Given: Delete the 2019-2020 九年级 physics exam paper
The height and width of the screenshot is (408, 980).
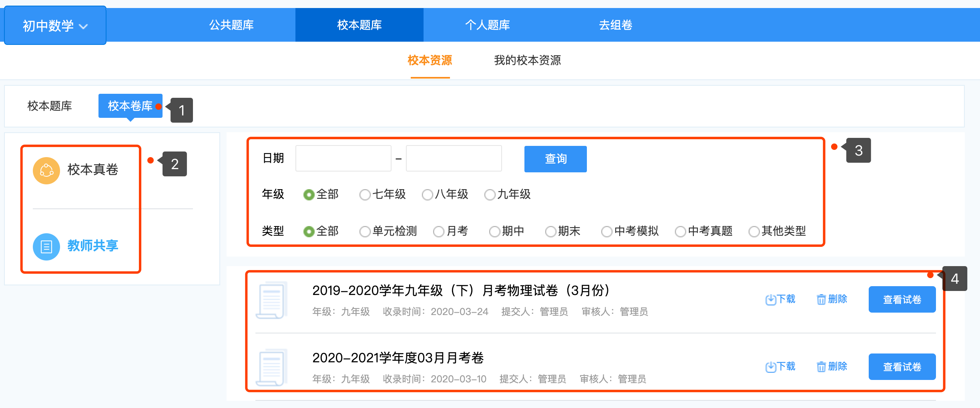Looking at the screenshot, I should [x=832, y=299].
